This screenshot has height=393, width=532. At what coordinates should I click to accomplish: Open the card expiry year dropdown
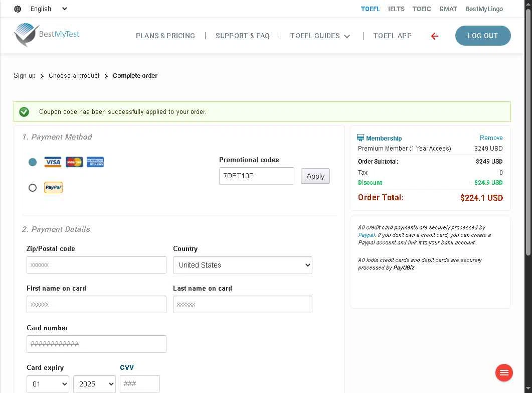click(x=94, y=384)
